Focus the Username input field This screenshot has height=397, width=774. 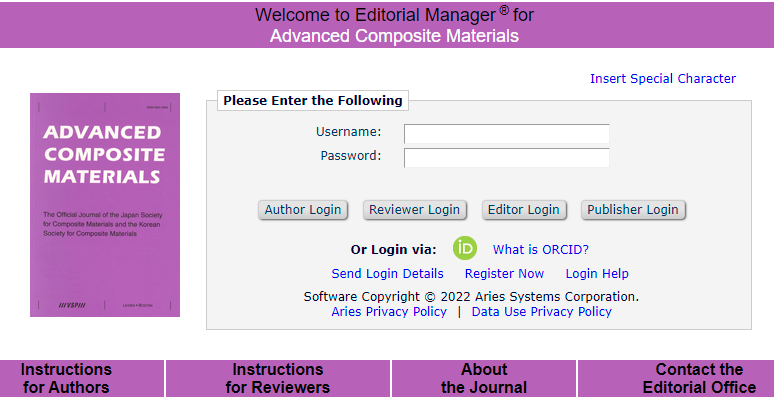click(506, 134)
